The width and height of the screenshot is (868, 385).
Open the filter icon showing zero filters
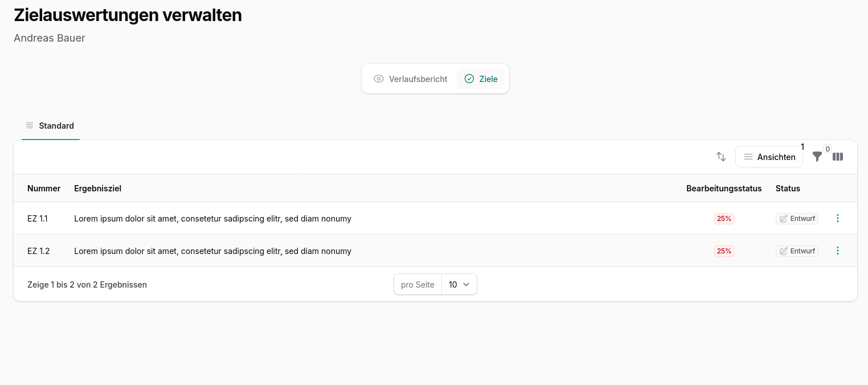[x=817, y=157]
